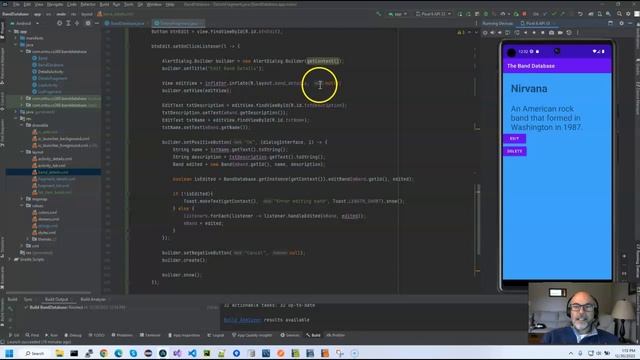The height and width of the screenshot is (360, 640).
Task: Open the Window menu
Action: 154,4
